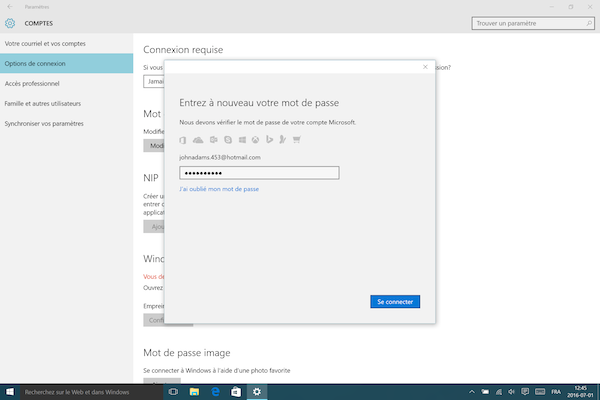Image resolution: width=600 pixels, height=400 pixels.
Task: Open Microsoft Edge from the taskbar
Action: pos(215,392)
